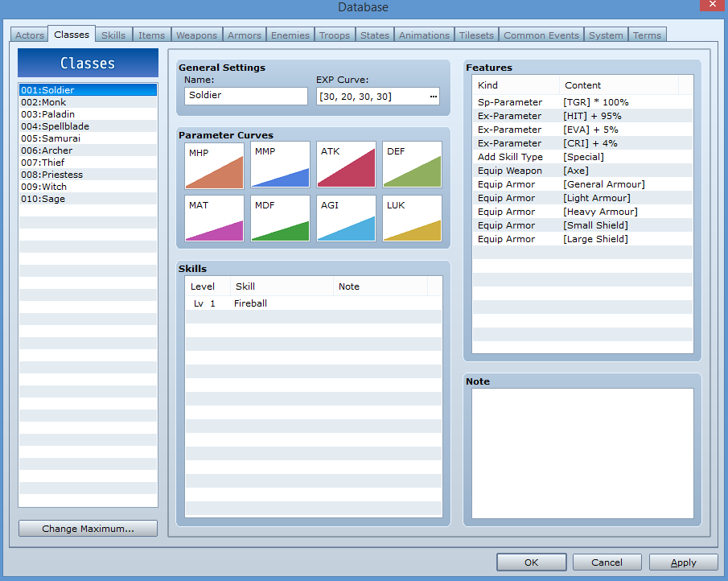728x581 pixels.
Task: Open EXP Curve ellipsis button
Action: (434, 97)
